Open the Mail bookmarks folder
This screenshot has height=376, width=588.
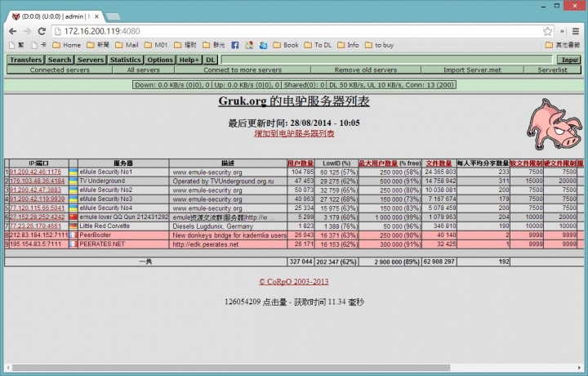click(127, 45)
